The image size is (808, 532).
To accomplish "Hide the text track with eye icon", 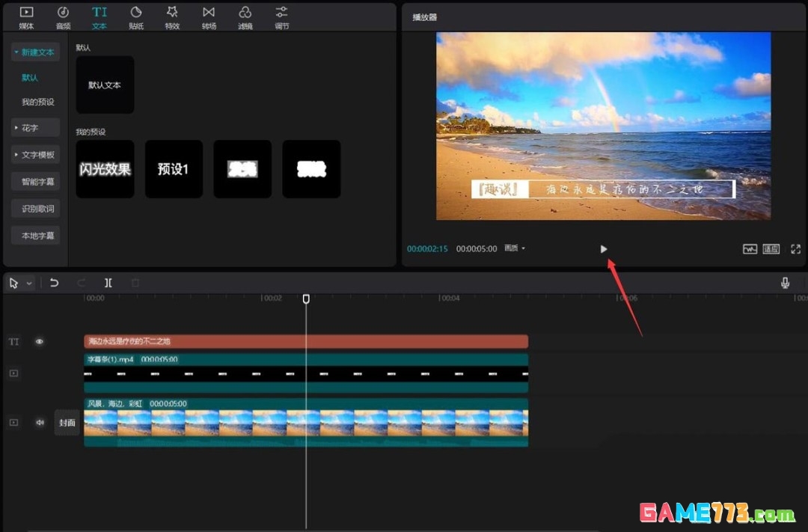I will 40,342.
